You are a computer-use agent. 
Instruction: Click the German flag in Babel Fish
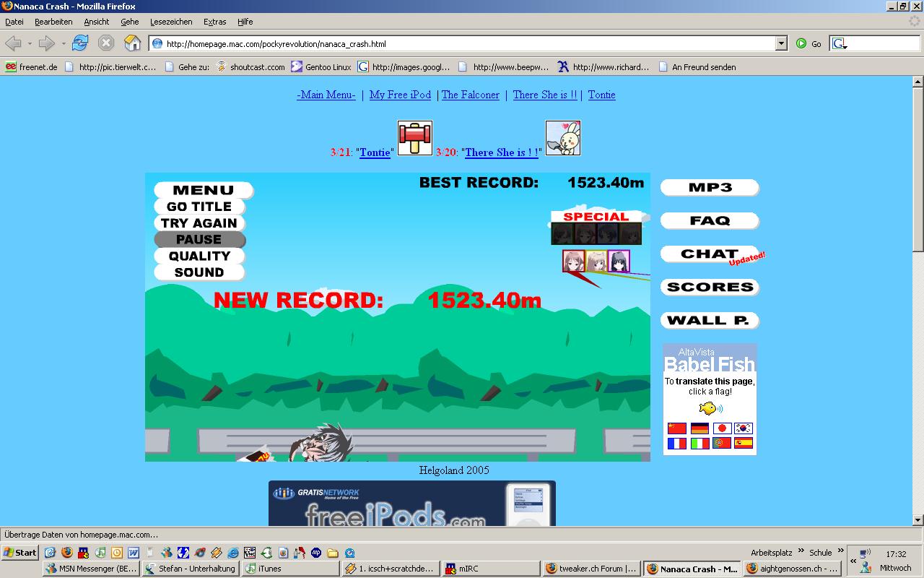click(x=699, y=428)
